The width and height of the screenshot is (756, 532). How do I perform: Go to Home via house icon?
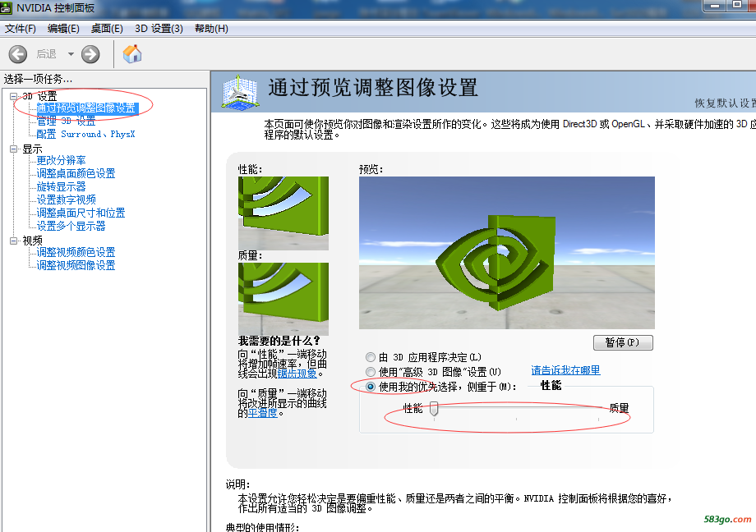coord(132,53)
